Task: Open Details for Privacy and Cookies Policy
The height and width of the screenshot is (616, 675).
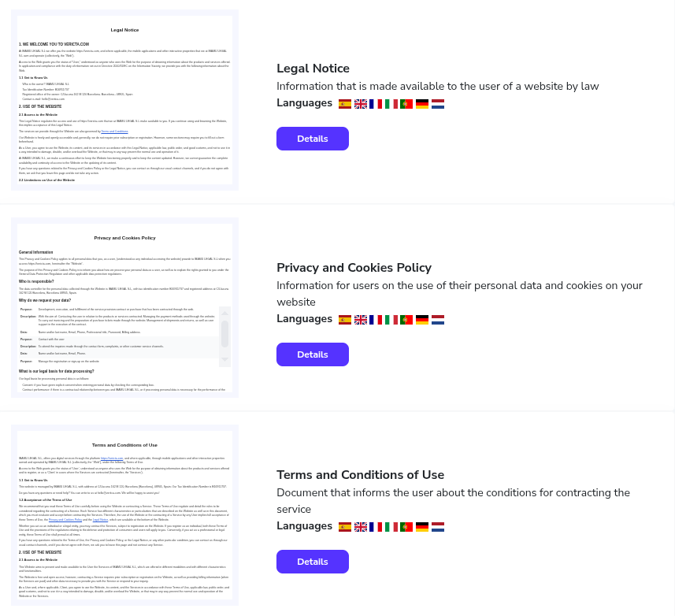Action: click(312, 354)
